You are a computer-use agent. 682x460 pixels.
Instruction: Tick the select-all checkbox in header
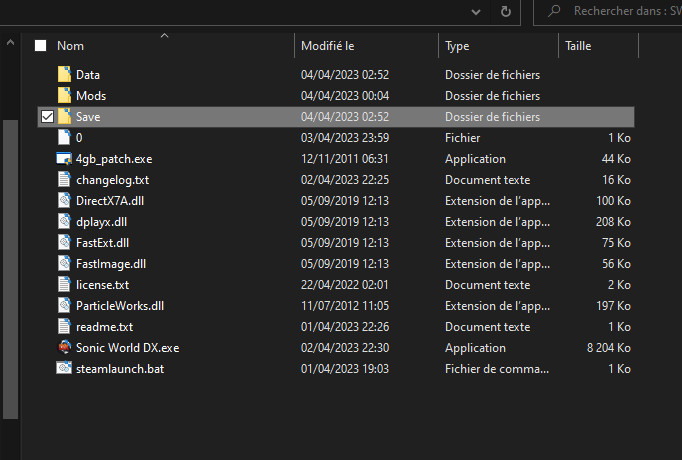[40, 46]
